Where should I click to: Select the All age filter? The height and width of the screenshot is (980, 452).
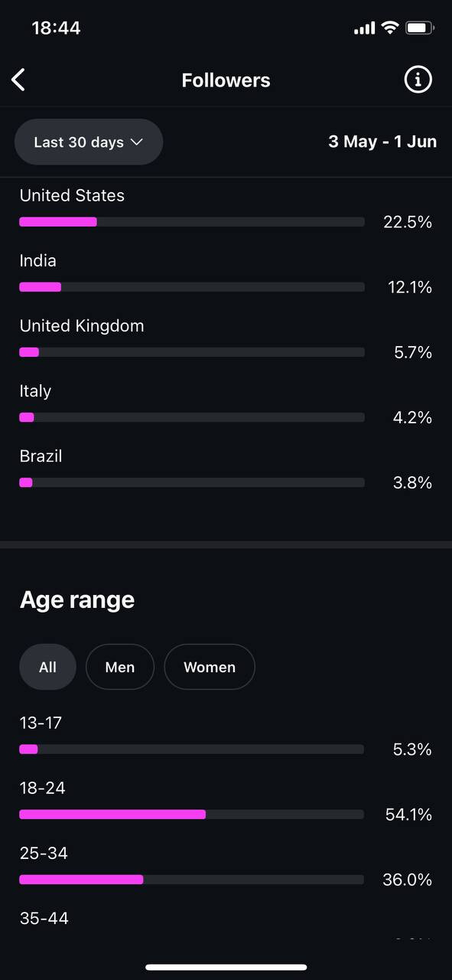(x=47, y=667)
